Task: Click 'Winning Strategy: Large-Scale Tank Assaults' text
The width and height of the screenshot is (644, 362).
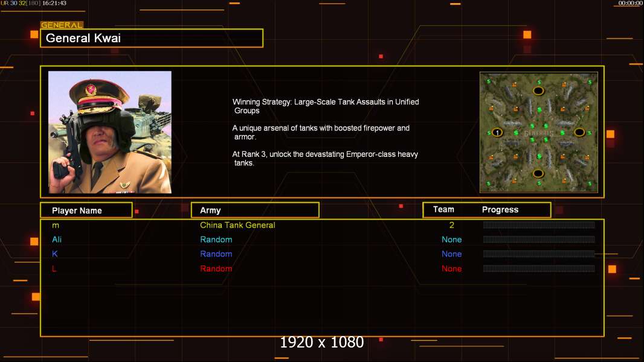Action: [x=326, y=106]
